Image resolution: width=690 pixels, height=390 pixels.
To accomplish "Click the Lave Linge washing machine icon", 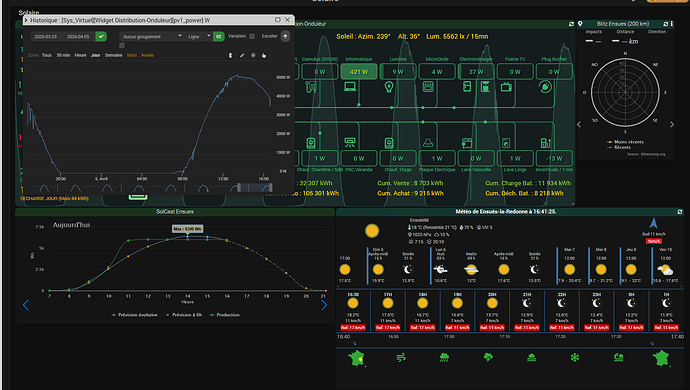I will pyautogui.click(x=506, y=143).
